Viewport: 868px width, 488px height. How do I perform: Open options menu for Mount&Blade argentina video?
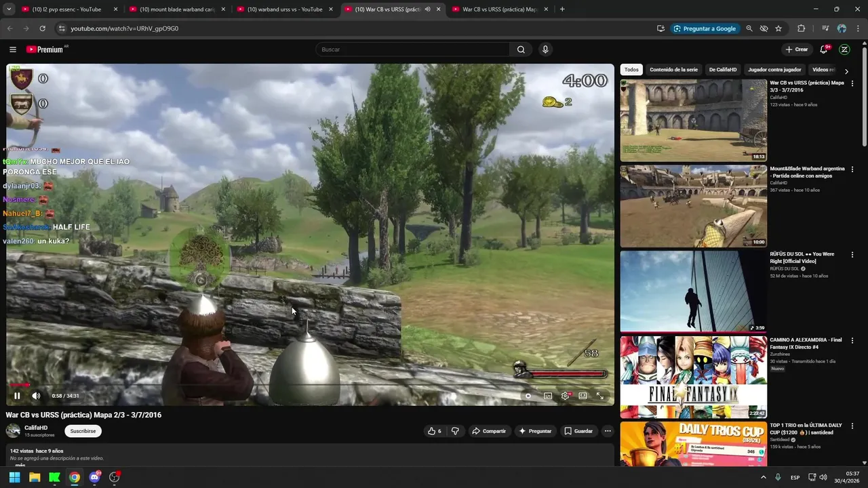tap(852, 169)
